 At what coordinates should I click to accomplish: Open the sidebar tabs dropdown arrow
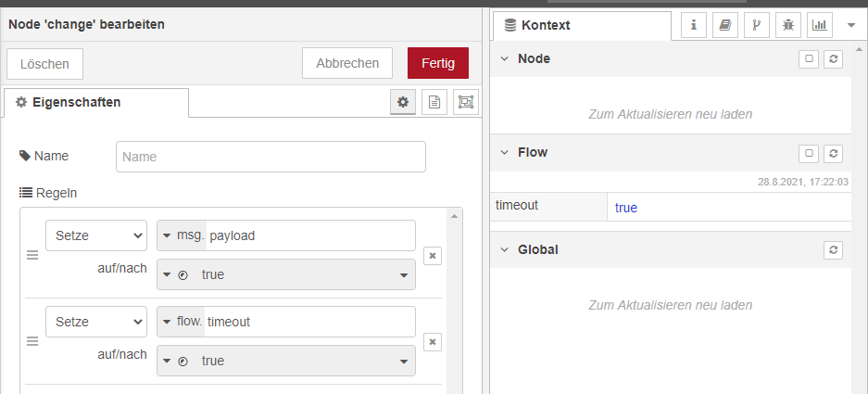click(851, 25)
